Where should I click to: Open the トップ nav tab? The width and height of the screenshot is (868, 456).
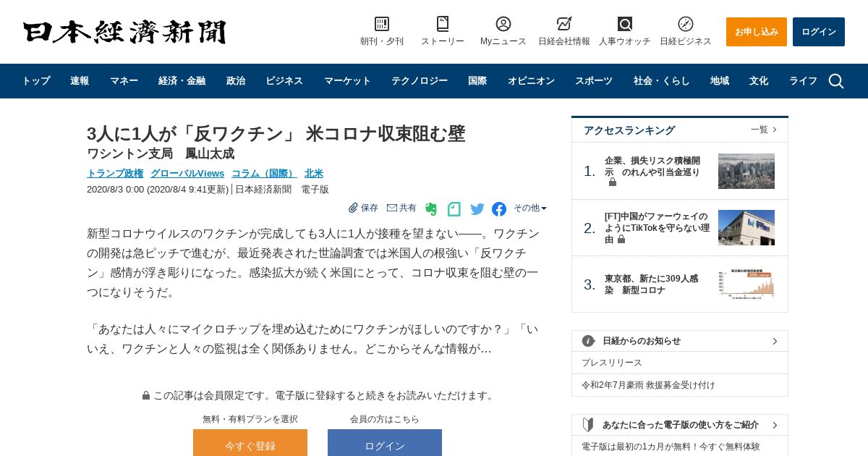coord(35,81)
